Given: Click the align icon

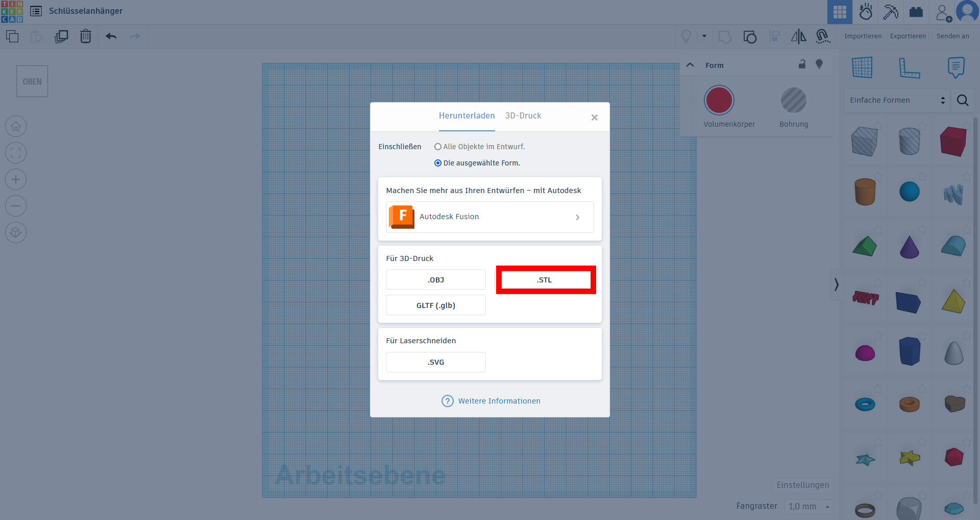Looking at the screenshot, I should point(774,37).
